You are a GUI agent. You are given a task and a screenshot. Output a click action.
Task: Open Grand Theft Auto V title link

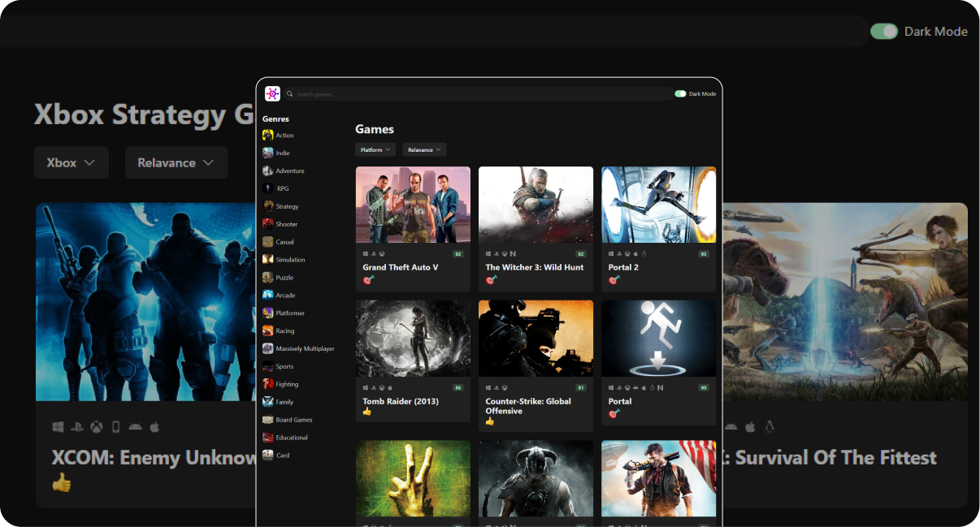pos(401,267)
